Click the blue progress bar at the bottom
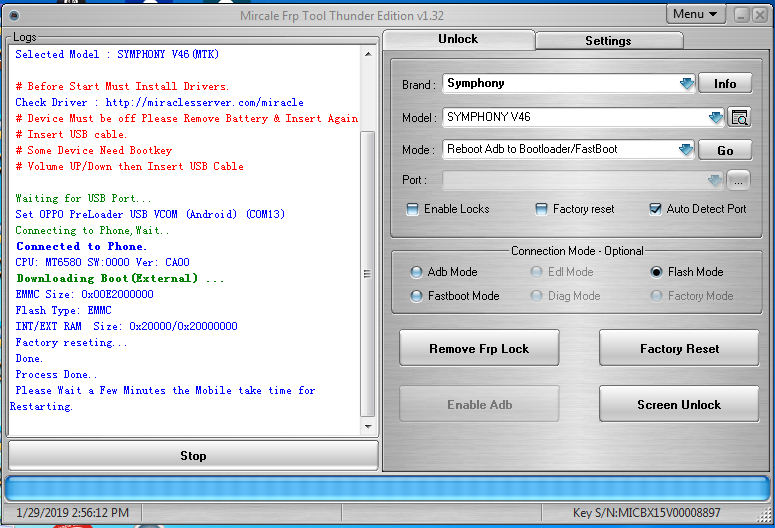 click(x=387, y=489)
